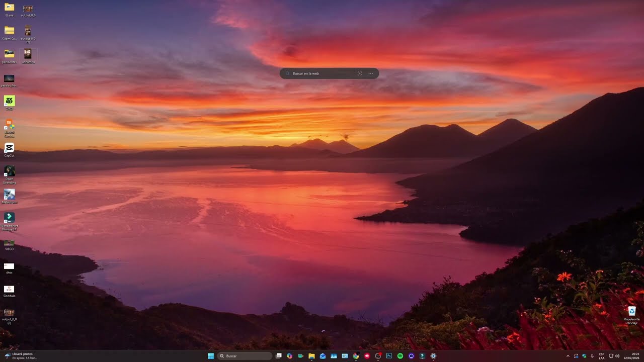Open Filmora from the taskbar
Viewport: 644px width, 362px height.
422,356
